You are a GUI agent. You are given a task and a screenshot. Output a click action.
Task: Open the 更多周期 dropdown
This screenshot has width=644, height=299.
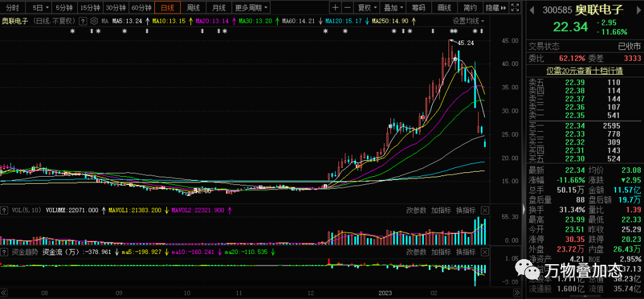[251, 8]
